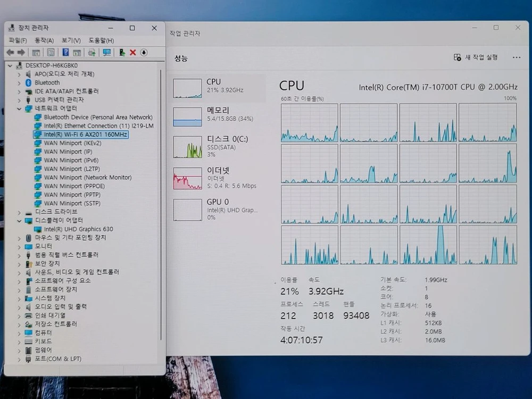
Task: Select WAN Miniport (SSTP) entry
Action: [72, 204]
